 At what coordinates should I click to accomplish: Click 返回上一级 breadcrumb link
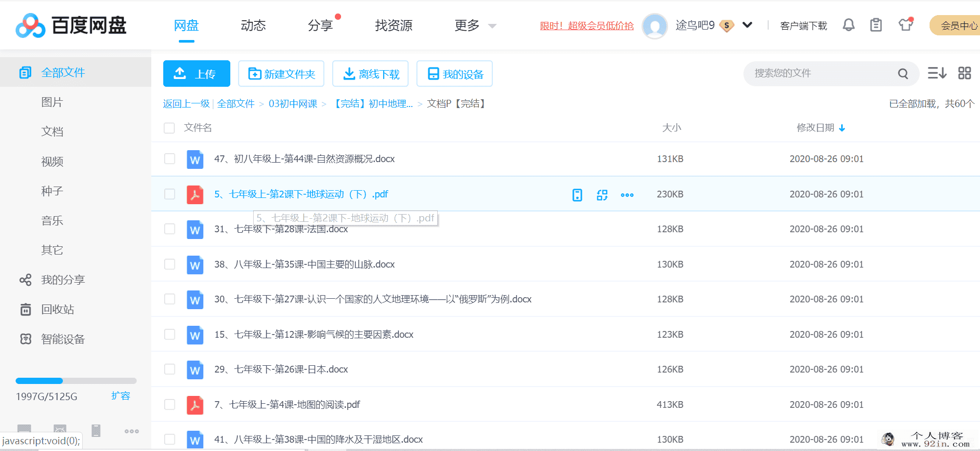pos(186,103)
